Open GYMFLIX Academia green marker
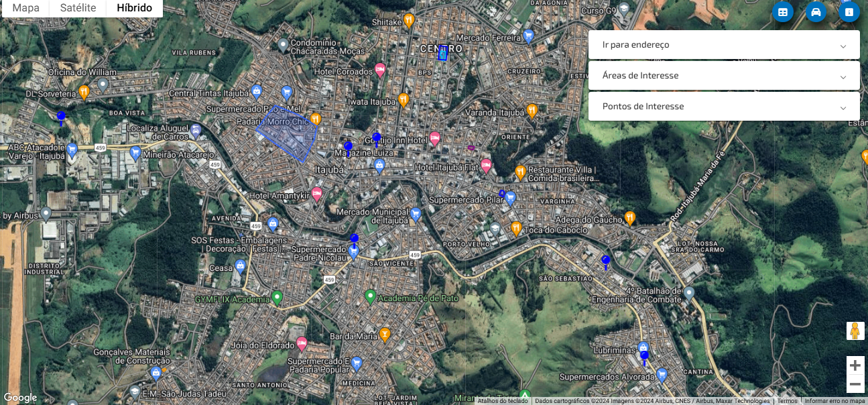 click(x=277, y=297)
